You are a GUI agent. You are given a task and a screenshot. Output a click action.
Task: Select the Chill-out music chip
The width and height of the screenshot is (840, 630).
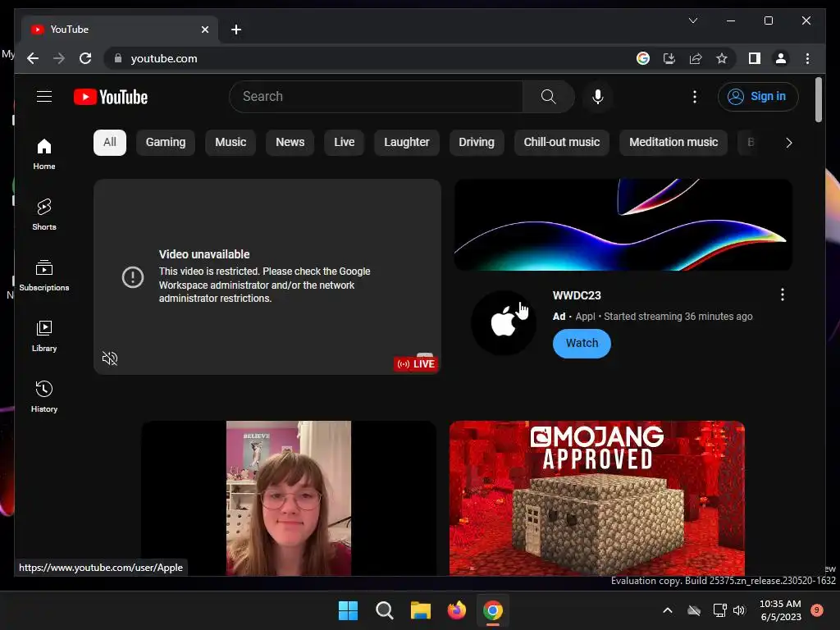(561, 143)
